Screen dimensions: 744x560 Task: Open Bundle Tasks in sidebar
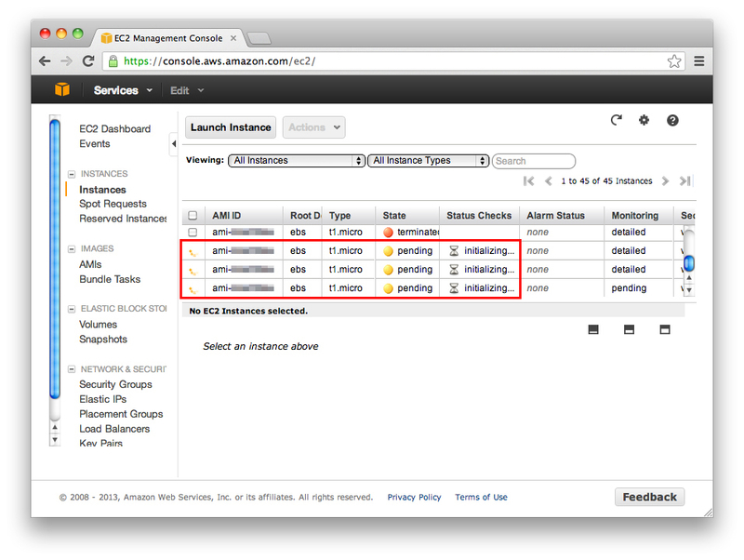click(110, 279)
